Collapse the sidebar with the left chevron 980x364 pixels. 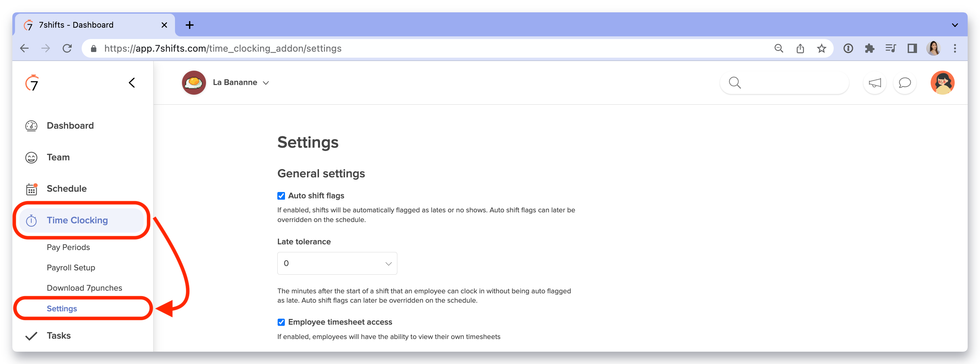click(x=132, y=83)
